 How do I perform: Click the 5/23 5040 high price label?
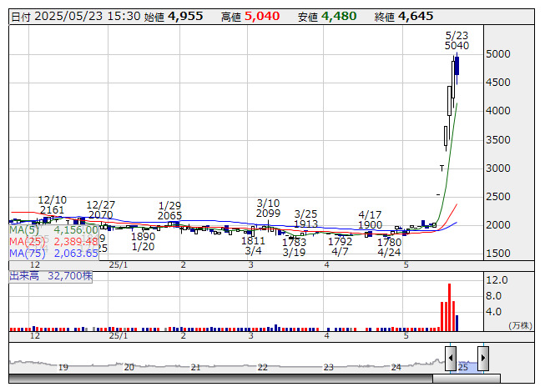[x=457, y=41]
